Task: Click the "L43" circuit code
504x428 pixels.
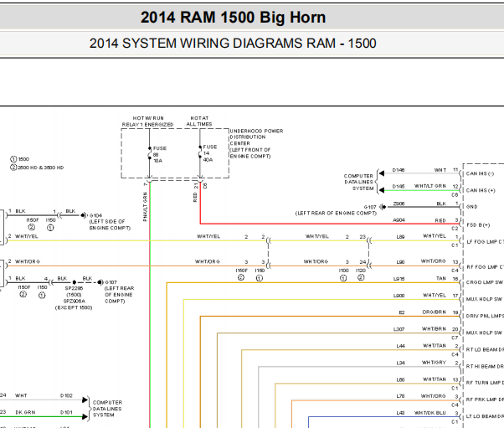Action: pyautogui.click(x=400, y=413)
